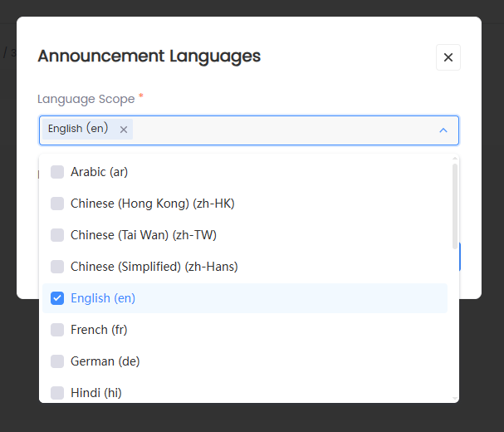Image resolution: width=504 pixels, height=432 pixels.
Task: Uncheck the English (en) checkbox
Action: click(x=57, y=298)
